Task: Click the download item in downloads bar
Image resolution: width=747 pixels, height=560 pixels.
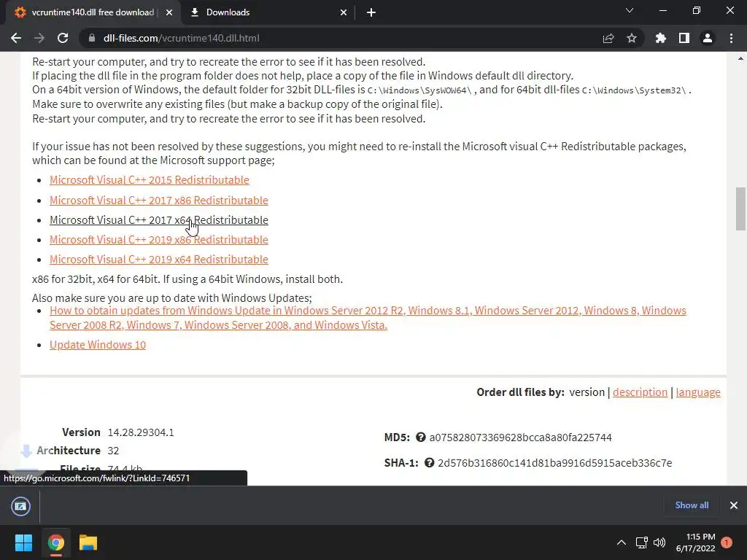Action: pyautogui.click(x=21, y=506)
